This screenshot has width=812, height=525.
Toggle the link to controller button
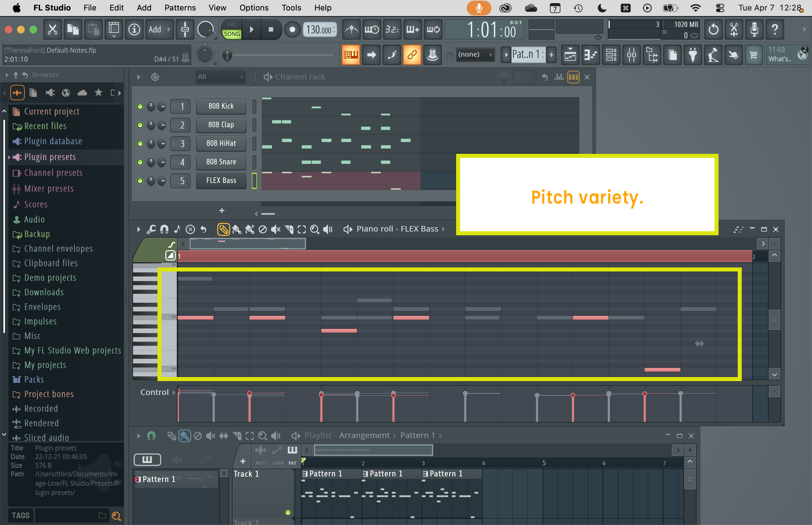coord(412,54)
